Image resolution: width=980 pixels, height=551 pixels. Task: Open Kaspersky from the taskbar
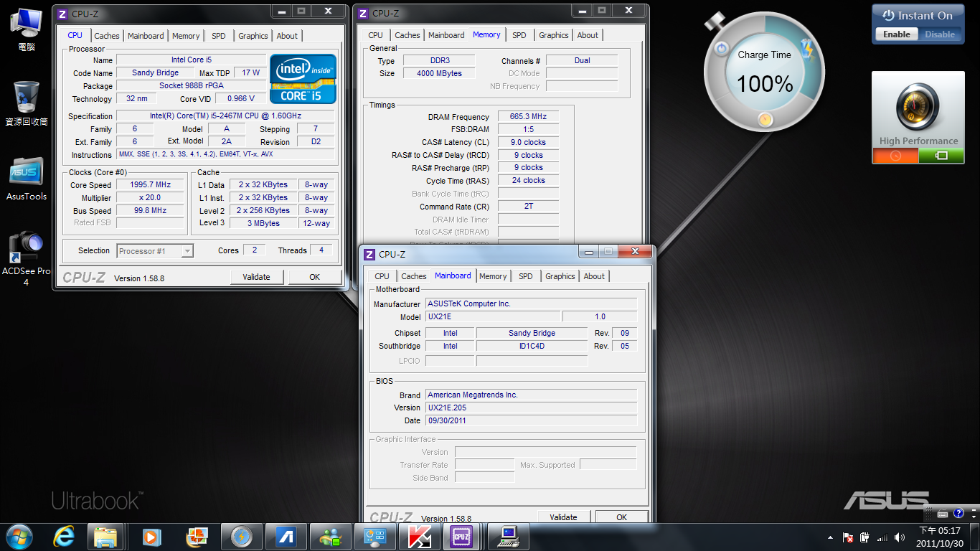[x=420, y=536]
